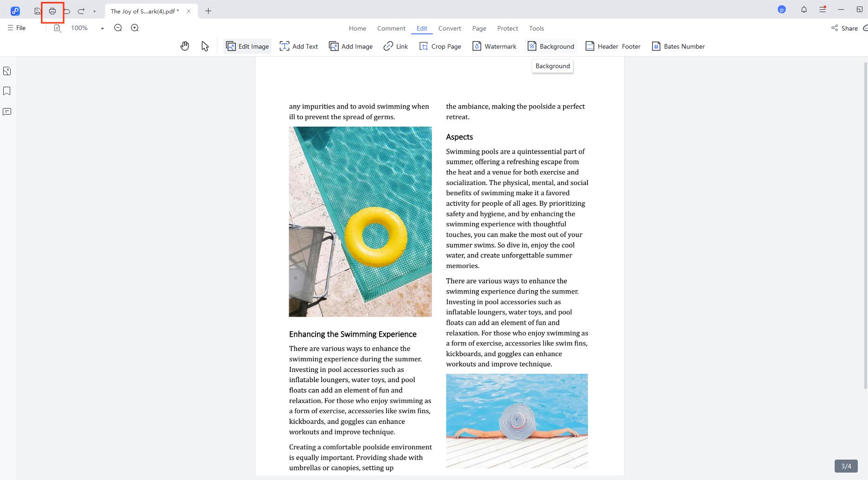Click the Aspects heading
This screenshot has width=868, height=480.
click(x=459, y=137)
